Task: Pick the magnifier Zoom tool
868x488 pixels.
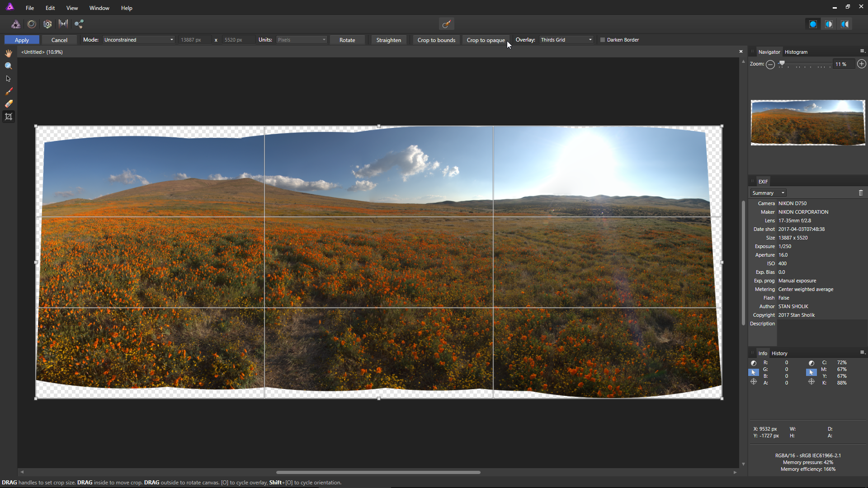Action: click(x=9, y=66)
